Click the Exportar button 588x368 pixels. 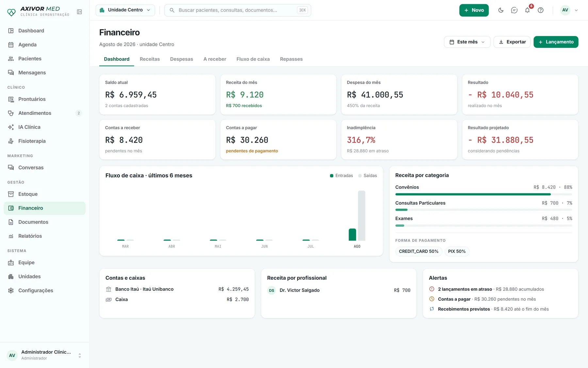[x=512, y=42]
